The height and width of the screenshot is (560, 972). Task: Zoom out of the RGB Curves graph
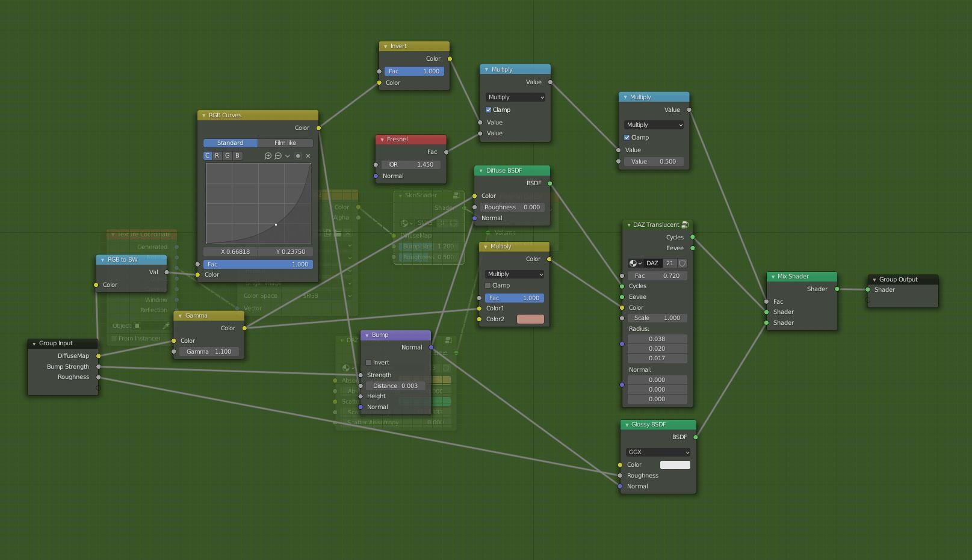278,156
